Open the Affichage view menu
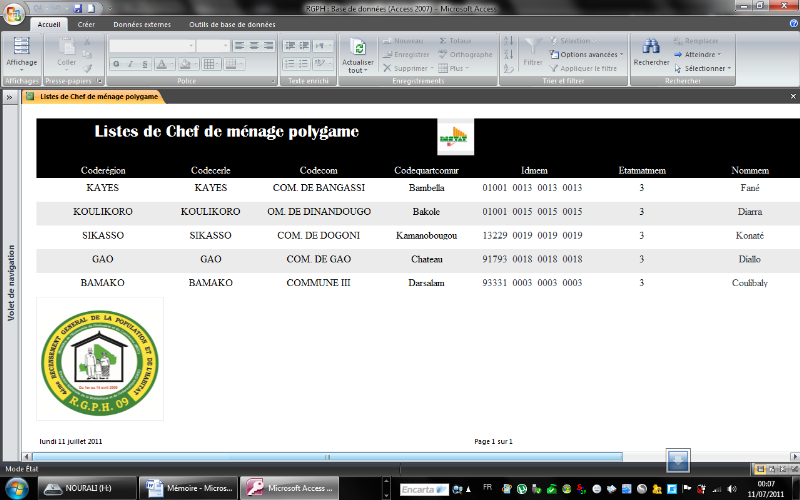Screen dimensions: 800x500 tap(21, 54)
